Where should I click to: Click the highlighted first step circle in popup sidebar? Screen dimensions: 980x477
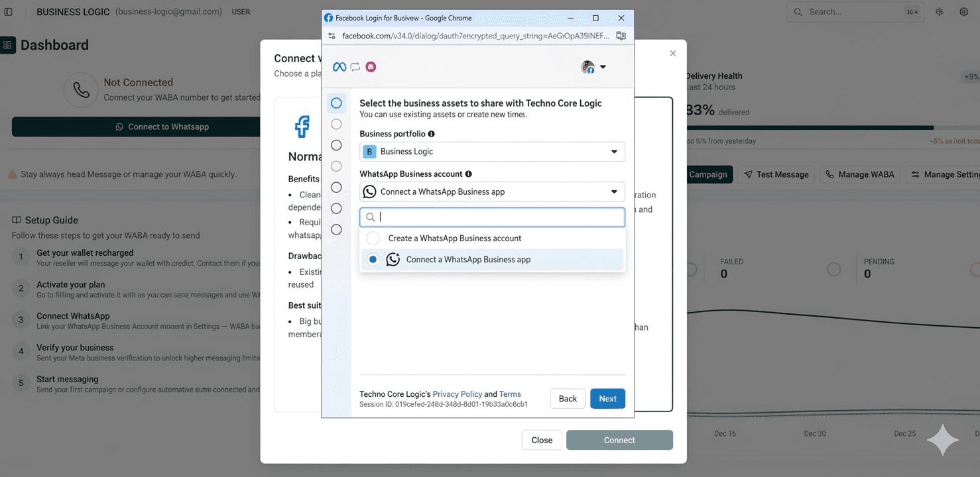coord(336,103)
